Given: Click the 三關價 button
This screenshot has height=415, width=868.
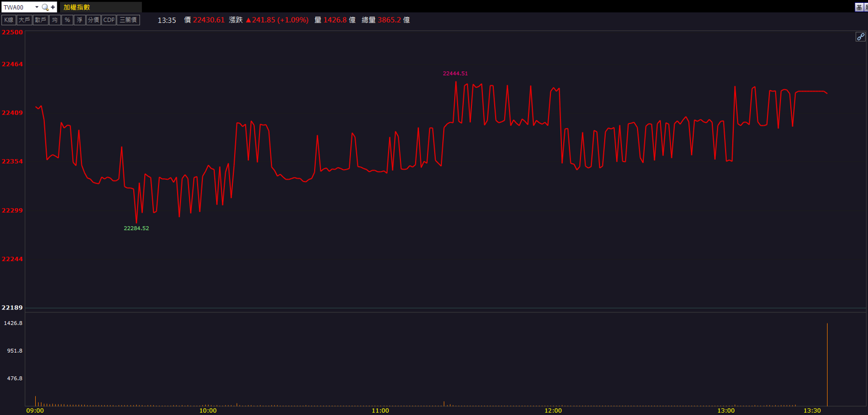Looking at the screenshot, I should tap(128, 20).
